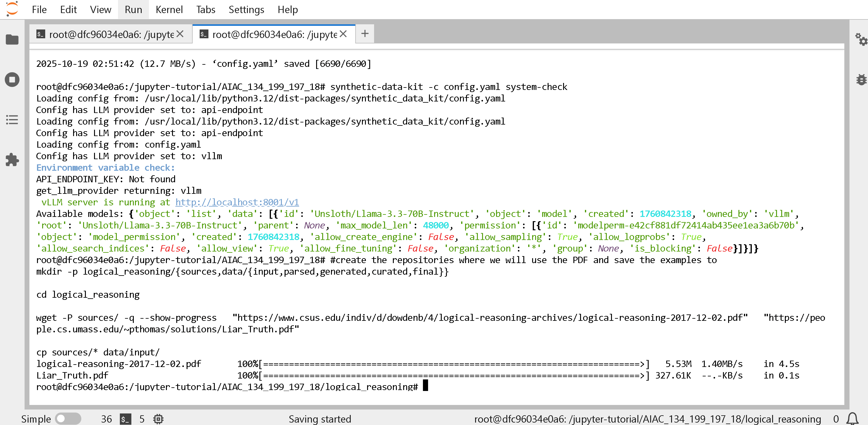Viewport: 868px width, 425px height.
Task: Open the File Browser sidebar icon
Action: (12, 40)
